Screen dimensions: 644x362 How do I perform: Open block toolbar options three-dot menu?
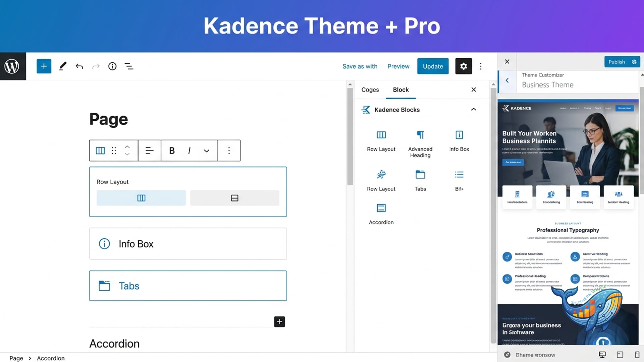pyautogui.click(x=229, y=150)
